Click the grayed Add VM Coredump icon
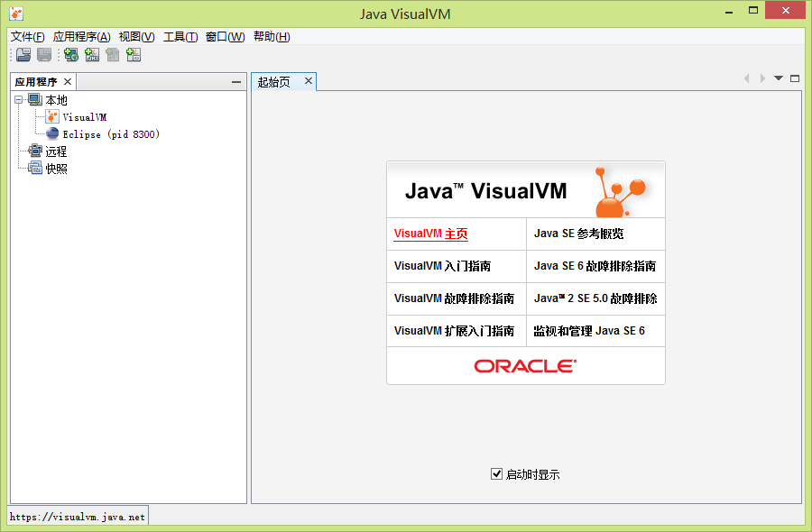Image resolution: width=812 pixels, height=532 pixels. point(113,54)
